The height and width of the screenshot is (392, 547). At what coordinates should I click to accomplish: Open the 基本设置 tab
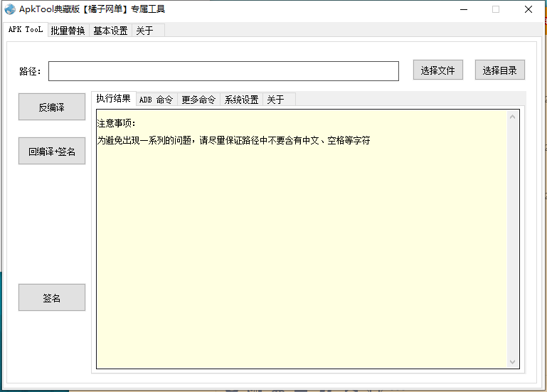110,31
